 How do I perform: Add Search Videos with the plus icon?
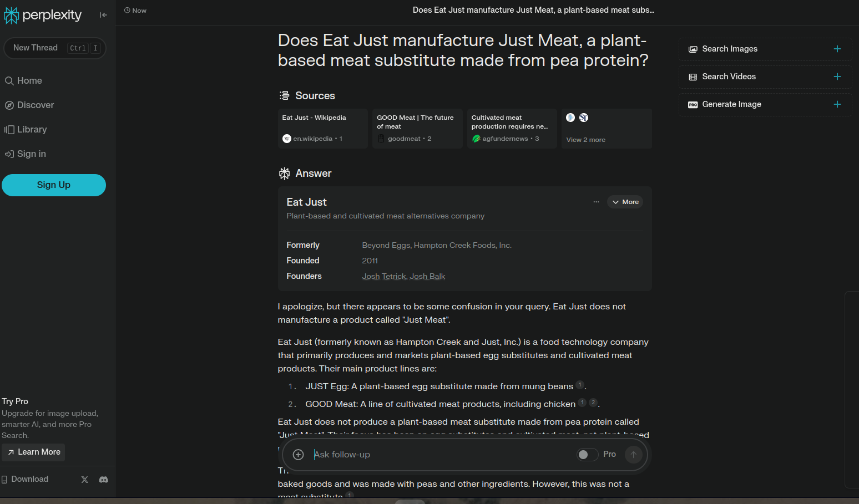(837, 77)
